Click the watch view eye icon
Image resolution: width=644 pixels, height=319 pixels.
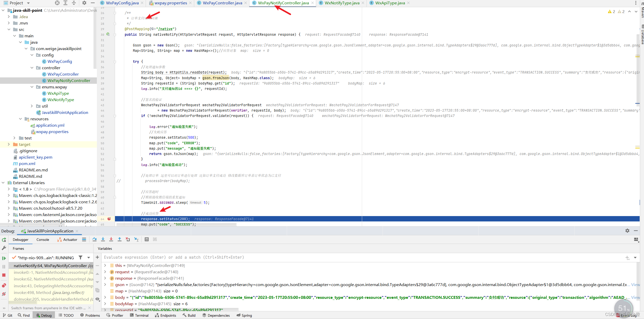click(x=97, y=299)
